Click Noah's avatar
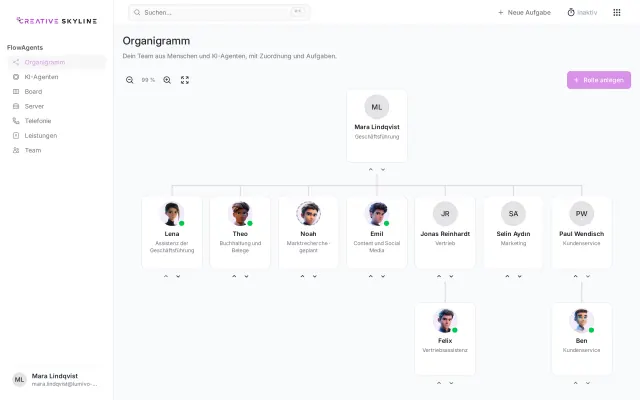This screenshot has height=400, width=640. click(x=309, y=214)
